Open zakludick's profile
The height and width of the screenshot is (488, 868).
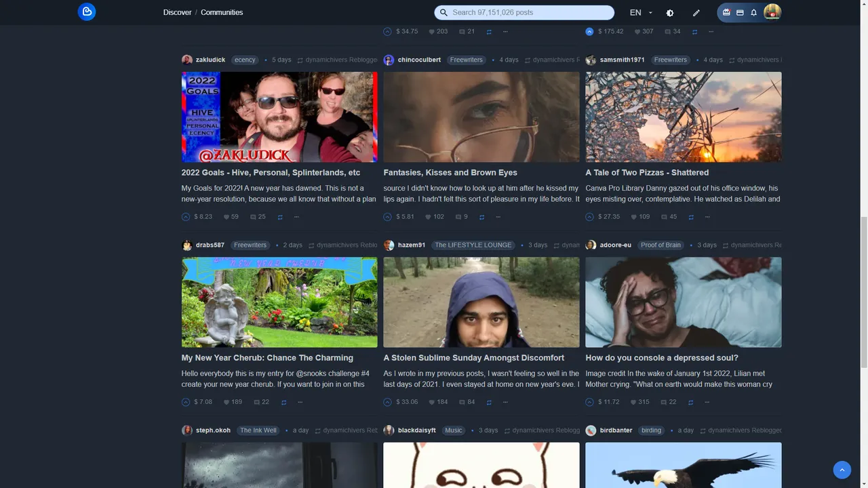tap(210, 60)
